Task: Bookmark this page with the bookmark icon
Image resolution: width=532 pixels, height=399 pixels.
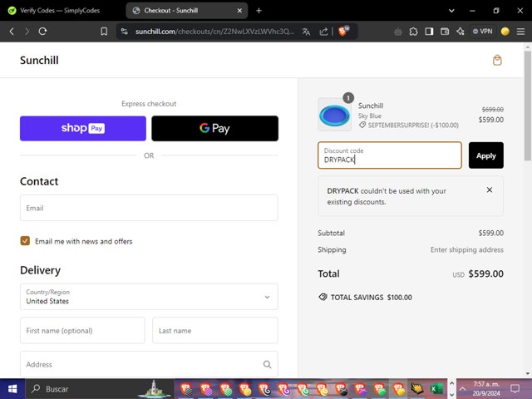Action: coord(104,32)
